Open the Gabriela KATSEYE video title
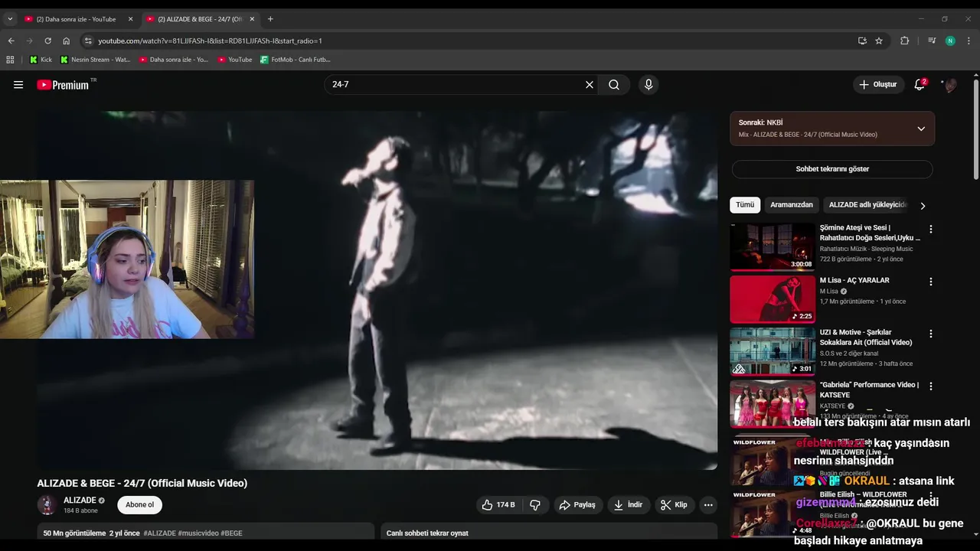The image size is (980, 551). pos(869,390)
